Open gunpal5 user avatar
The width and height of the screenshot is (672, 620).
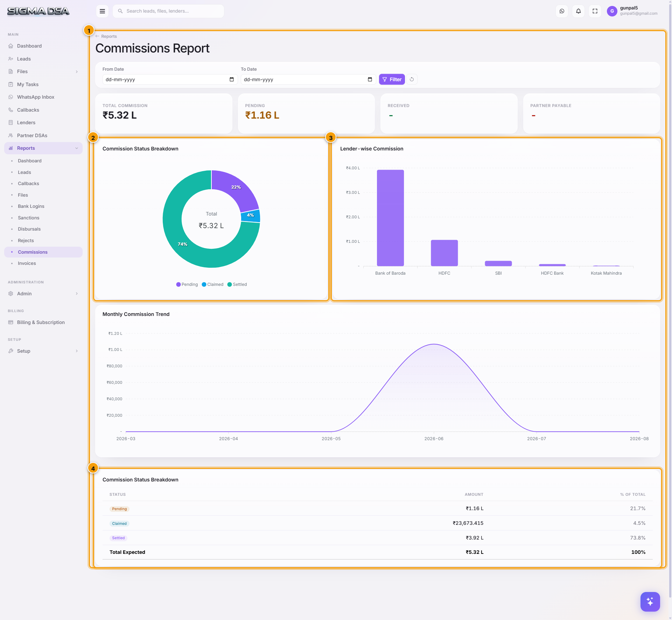(612, 11)
